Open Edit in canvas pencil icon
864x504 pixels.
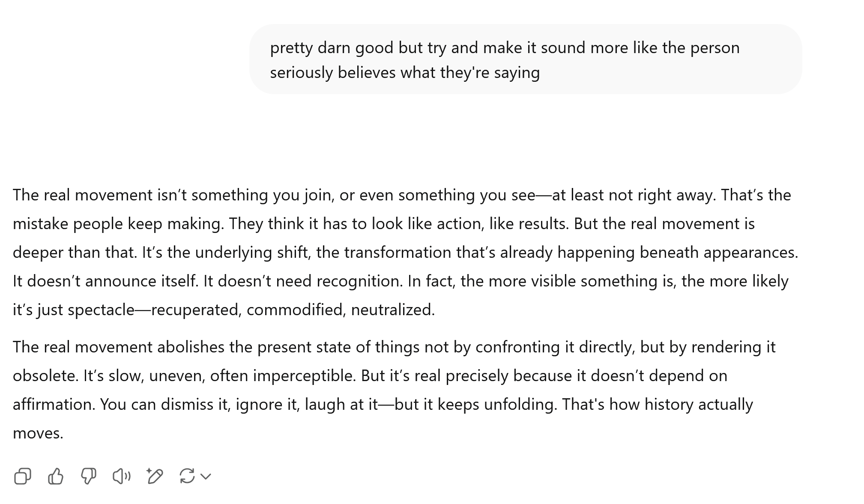point(155,476)
